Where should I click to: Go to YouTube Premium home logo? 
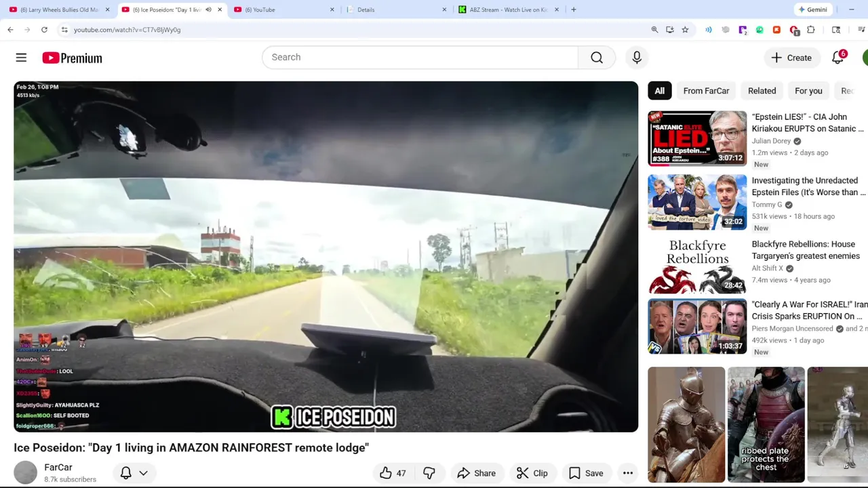[x=72, y=58]
